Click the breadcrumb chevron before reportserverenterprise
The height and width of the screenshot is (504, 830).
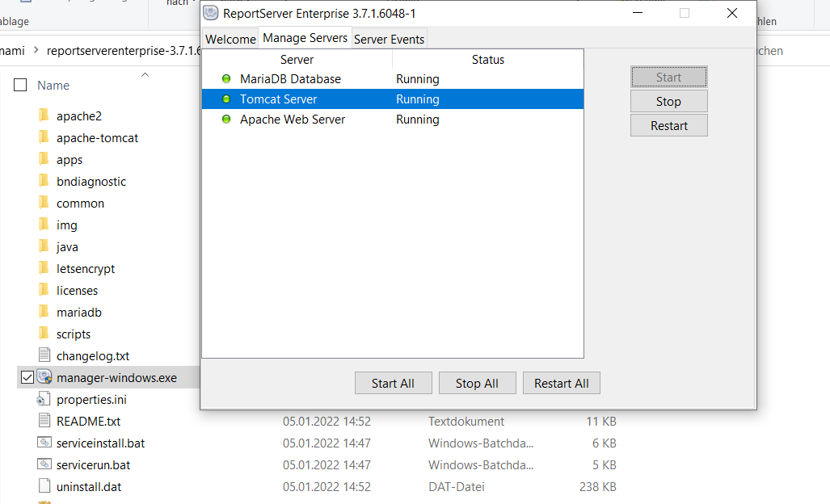point(36,50)
